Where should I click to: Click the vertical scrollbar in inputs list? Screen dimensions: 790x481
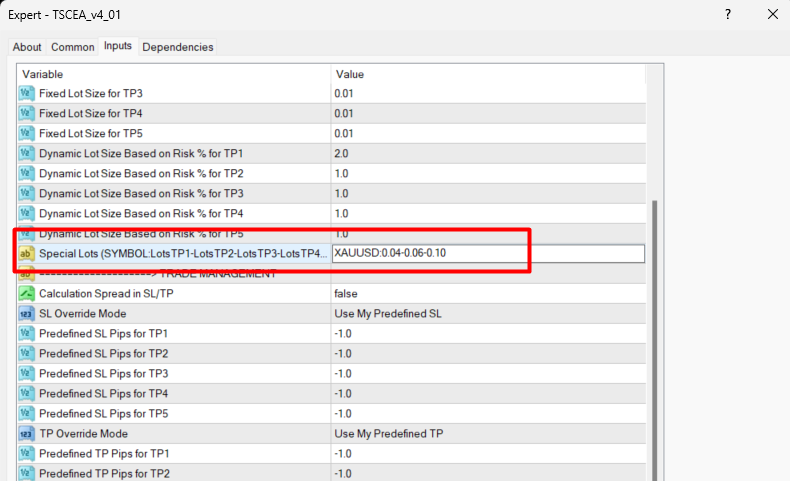(656, 330)
